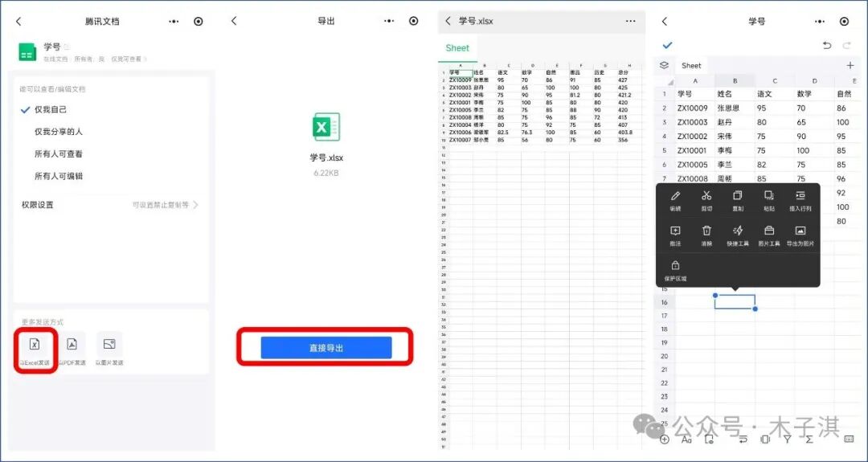
Task: Tap cell 张思思 in 学号 editor
Action: pyautogui.click(x=735, y=108)
